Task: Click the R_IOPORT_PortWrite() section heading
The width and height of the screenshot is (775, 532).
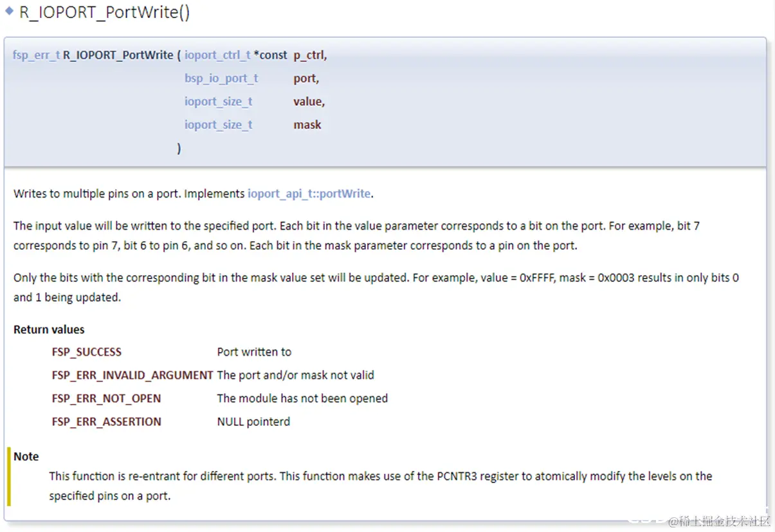Action: point(104,12)
